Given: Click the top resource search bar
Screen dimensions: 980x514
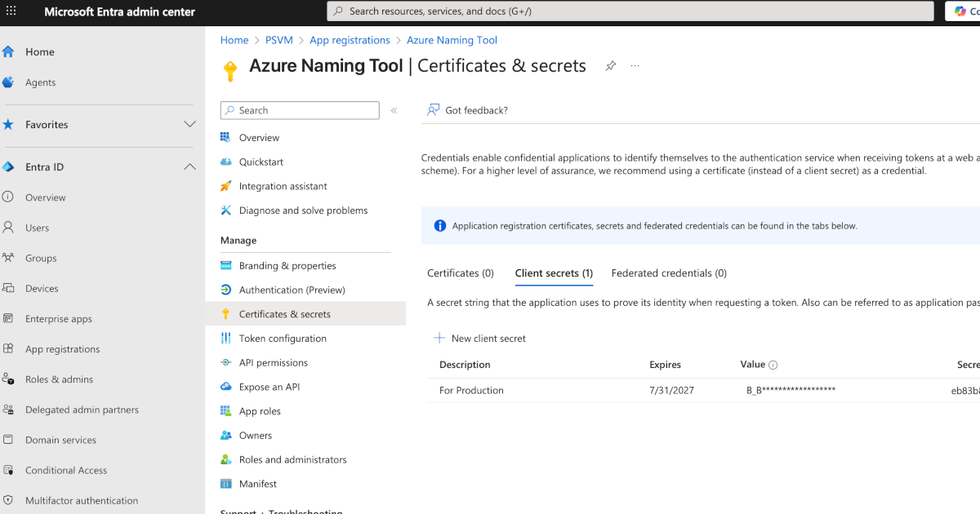Looking at the screenshot, I should coord(630,11).
